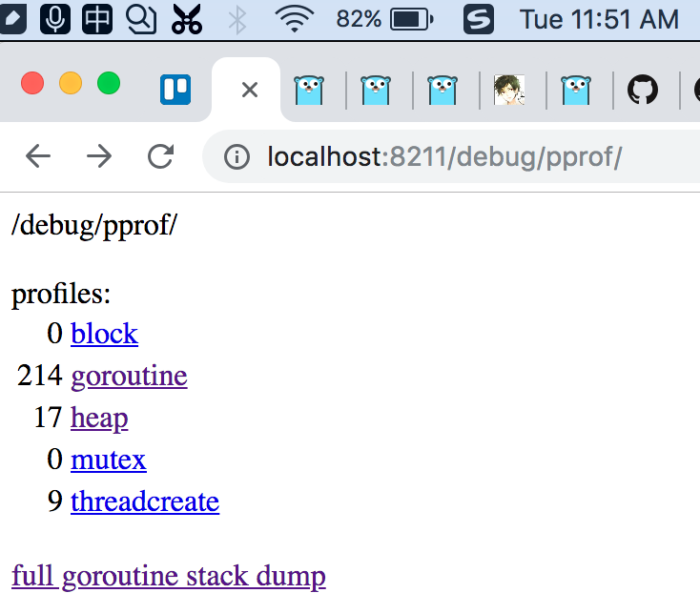
Task: Open the Trello tab
Action: click(x=175, y=90)
